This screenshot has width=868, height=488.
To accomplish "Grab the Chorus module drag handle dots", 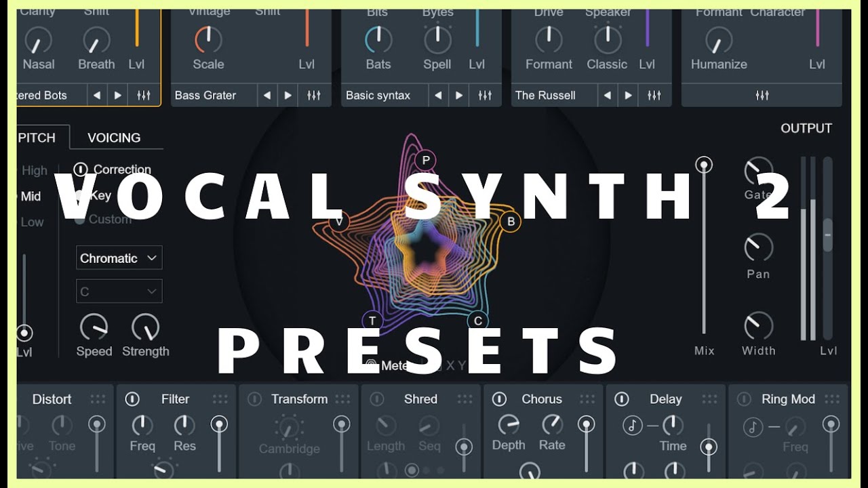I will click(587, 399).
